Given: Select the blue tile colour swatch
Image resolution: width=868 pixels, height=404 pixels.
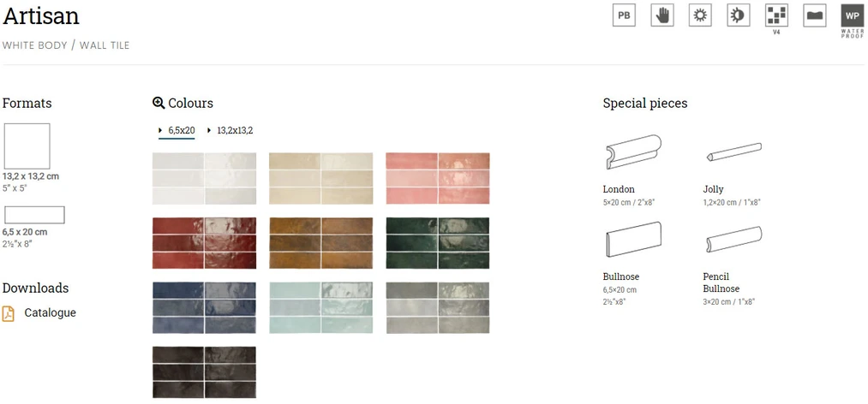Looking at the screenshot, I should tap(204, 308).
